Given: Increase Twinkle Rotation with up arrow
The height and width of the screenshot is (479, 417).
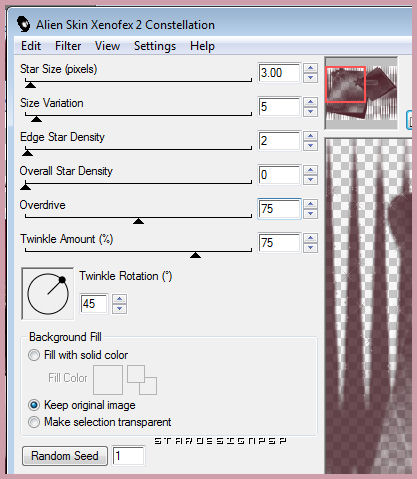Looking at the screenshot, I should (119, 299).
